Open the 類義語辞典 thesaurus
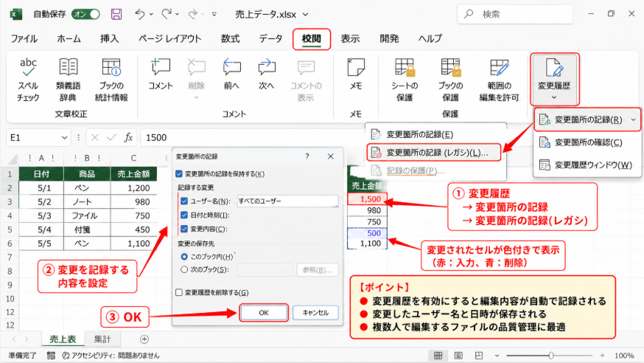Image resolution: width=644 pixels, height=363 pixels. (x=69, y=80)
